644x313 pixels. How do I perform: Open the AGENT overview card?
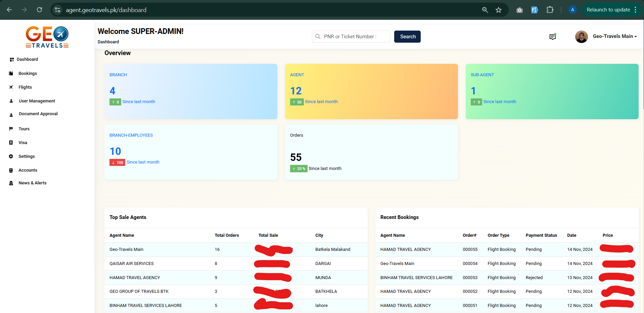[x=371, y=91]
